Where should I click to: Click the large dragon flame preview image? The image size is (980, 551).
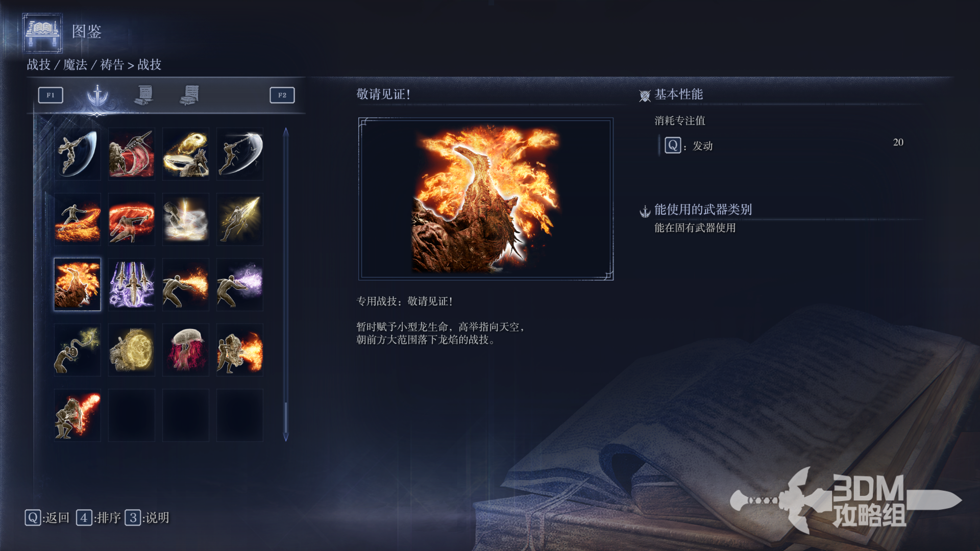pyautogui.click(x=486, y=199)
